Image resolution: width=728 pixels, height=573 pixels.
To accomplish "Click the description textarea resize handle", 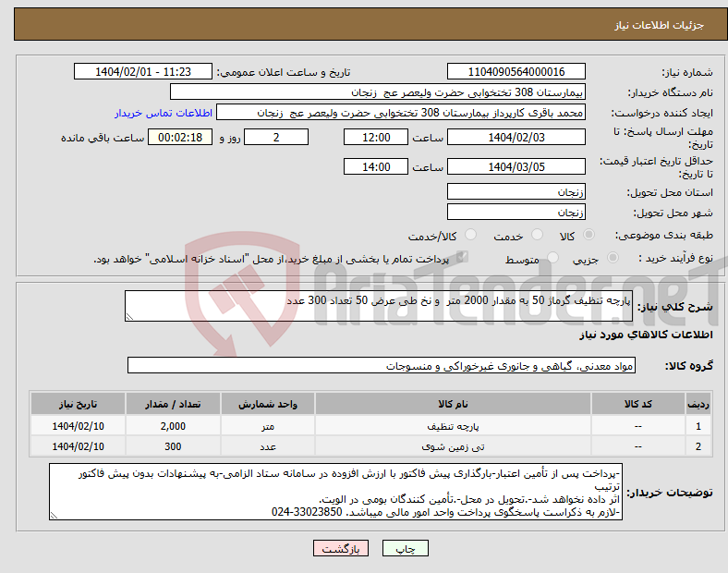I will tap(129, 317).
